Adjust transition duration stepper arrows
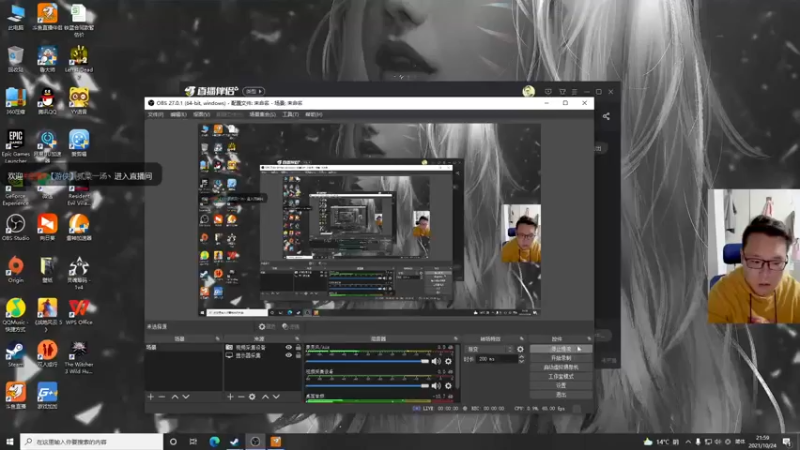The width and height of the screenshot is (800, 450). [x=521, y=359]
